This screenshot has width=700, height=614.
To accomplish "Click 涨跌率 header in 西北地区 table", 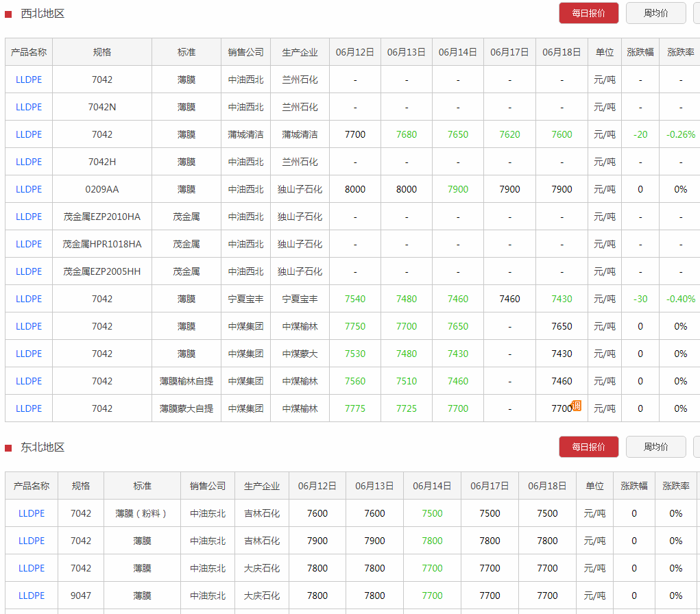I will coord(680,52).
